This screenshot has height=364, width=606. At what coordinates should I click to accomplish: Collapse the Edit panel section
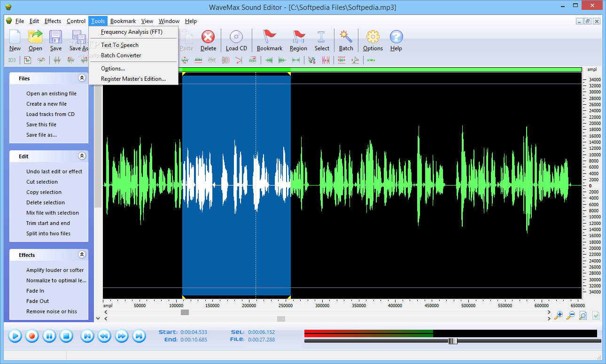pos(82,156)
